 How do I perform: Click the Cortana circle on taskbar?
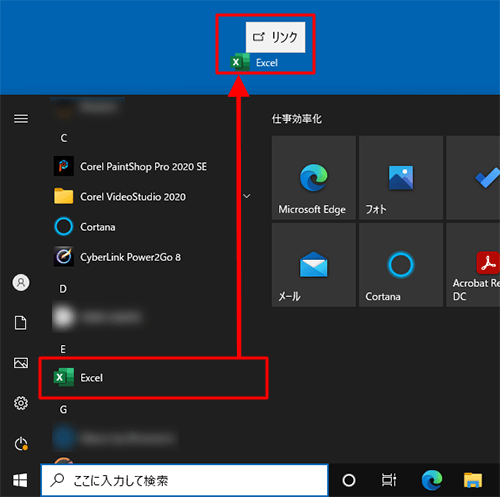point(349,480)
